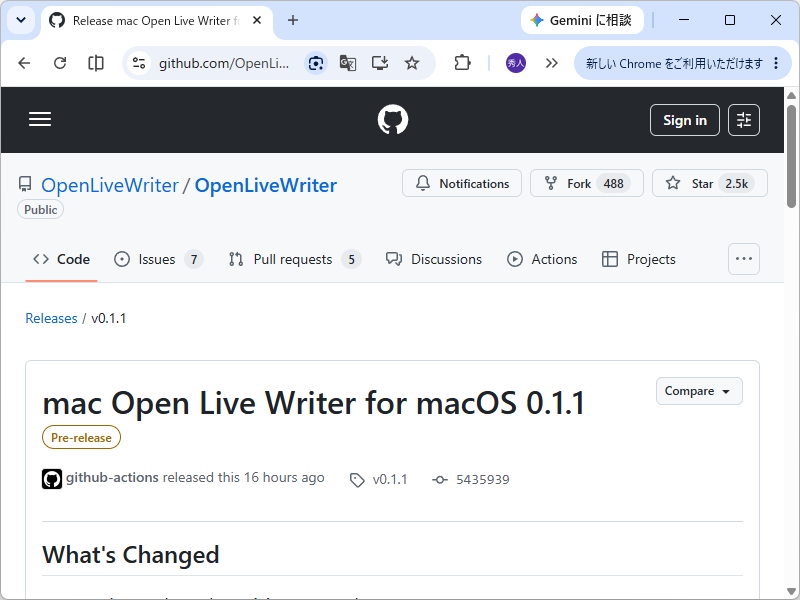
Task: Click the Pre-release badge
Action: tap(81, 437)
